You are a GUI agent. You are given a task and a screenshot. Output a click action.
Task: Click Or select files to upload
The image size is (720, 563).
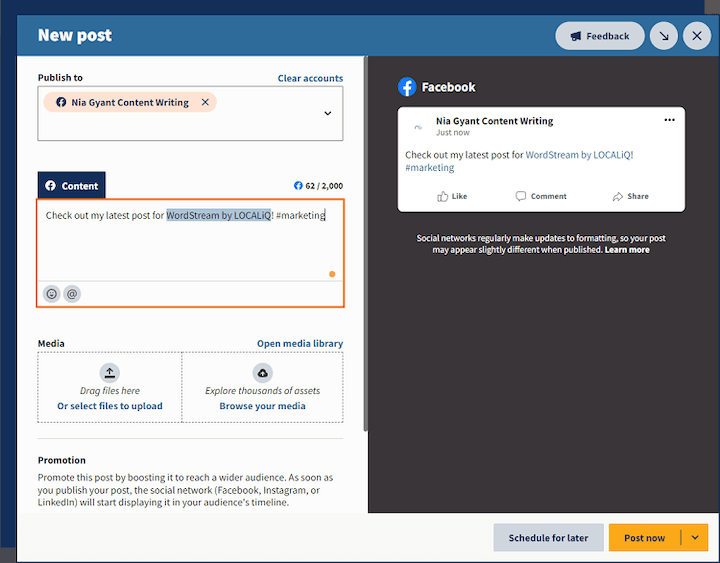click(x=110, y=406)
